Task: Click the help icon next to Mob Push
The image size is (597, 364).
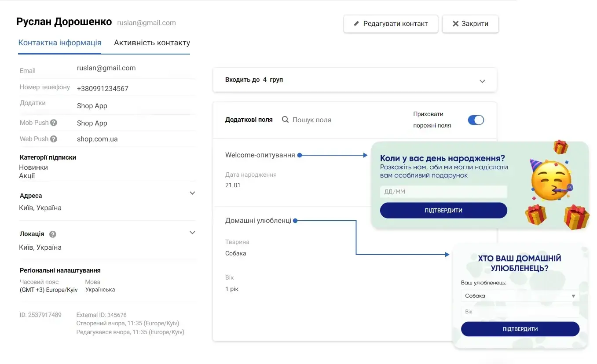Action: 54,123
